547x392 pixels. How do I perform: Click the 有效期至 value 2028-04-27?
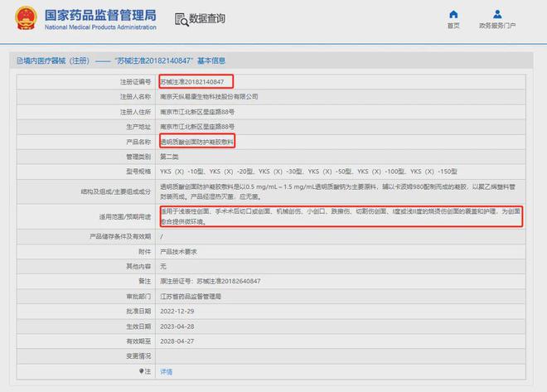pyautogui.click(x=177, y=341)
